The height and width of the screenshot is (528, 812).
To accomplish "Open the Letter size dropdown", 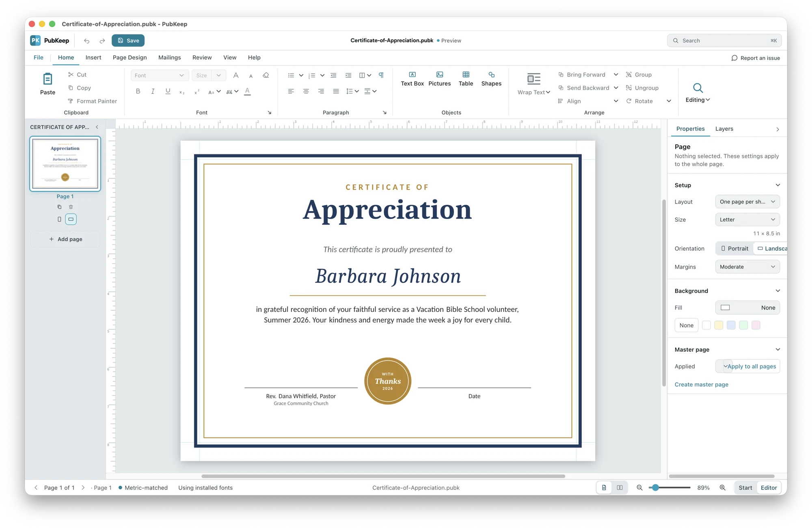I will click(747, 220).
